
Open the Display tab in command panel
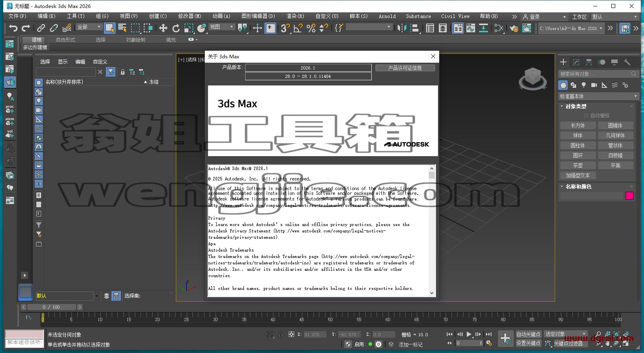click(x=614, y=62)
